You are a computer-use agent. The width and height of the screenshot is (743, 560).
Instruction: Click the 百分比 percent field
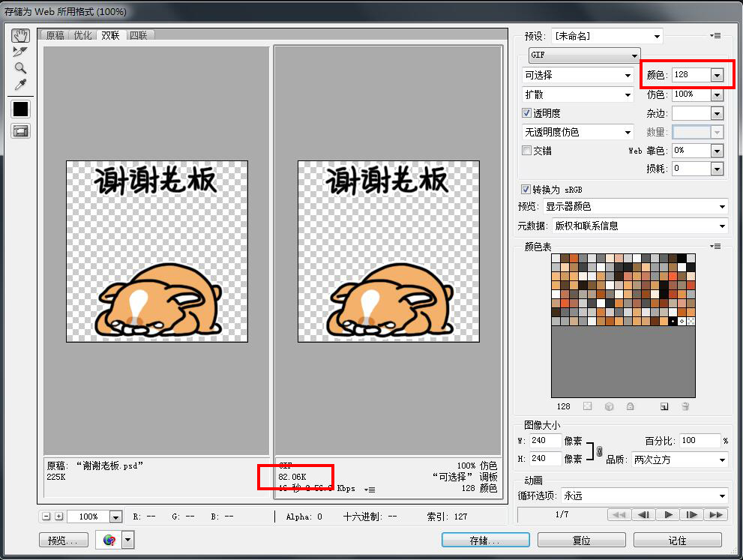700,441
